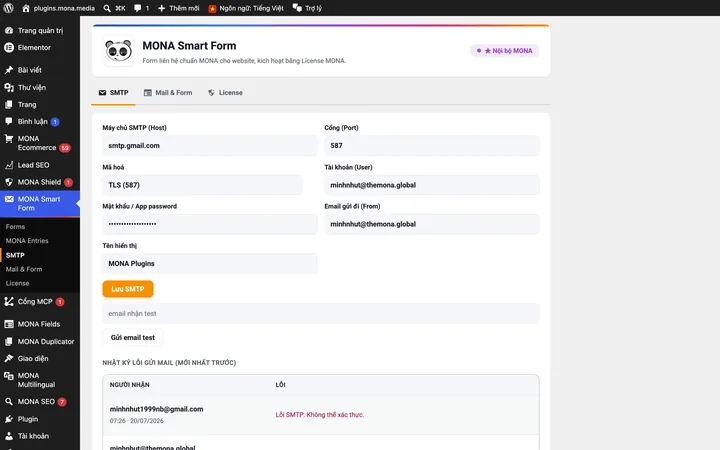The height and width of the screenshot is (450, 720).
Task: Click the Cổng MCP sidebar icon
Action: pyautogui.click(x=9, y=301)
